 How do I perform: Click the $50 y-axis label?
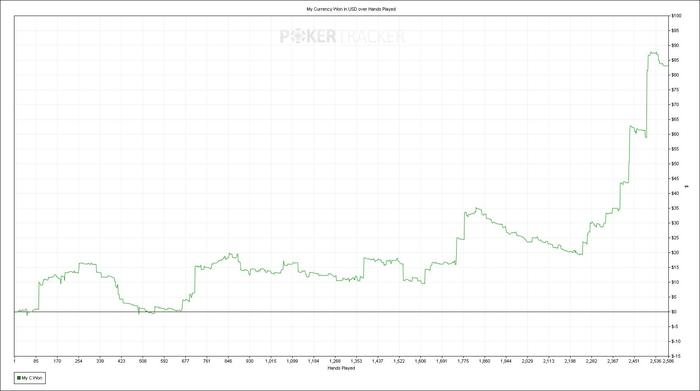[675, 164]
